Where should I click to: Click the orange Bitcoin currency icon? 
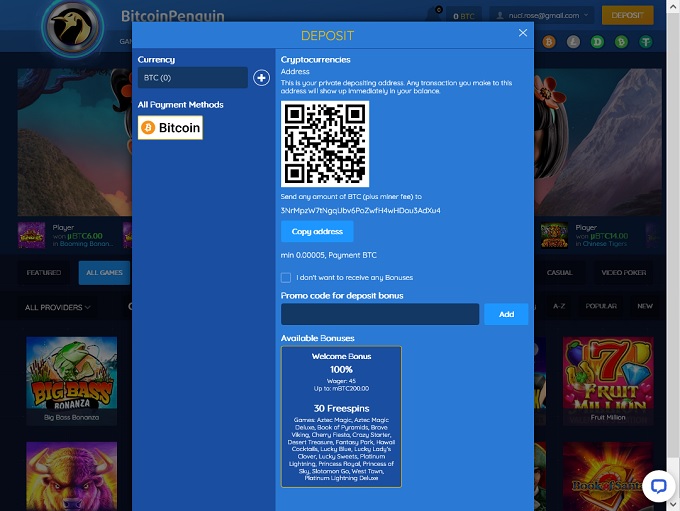tap(548, 42)
